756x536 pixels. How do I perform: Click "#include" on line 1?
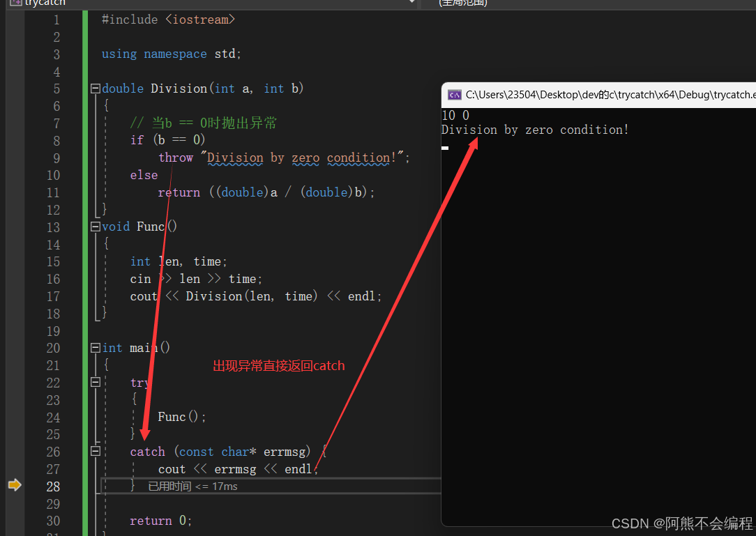130,20
